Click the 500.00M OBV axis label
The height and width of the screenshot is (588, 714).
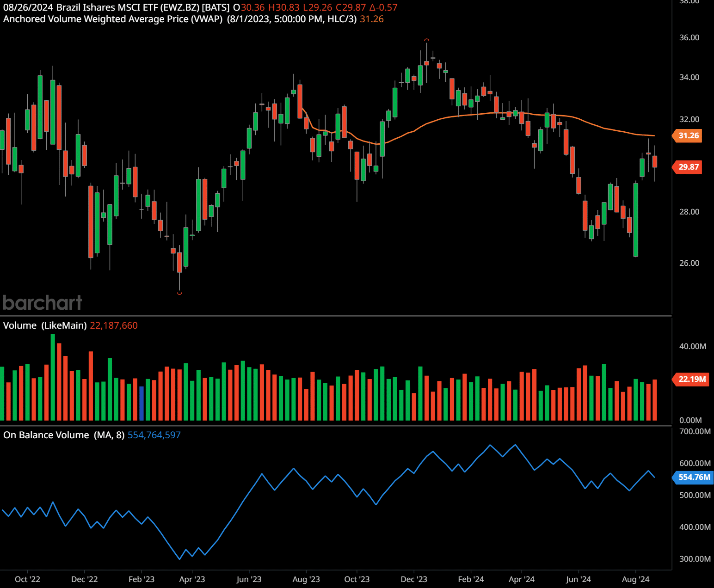tap(695, 495)
